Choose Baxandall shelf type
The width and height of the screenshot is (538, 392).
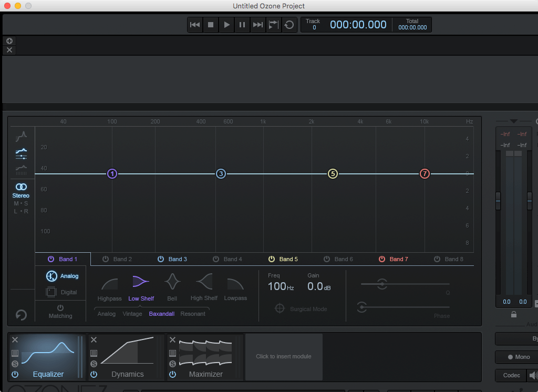pyautogui.click(x=162, y=314)
